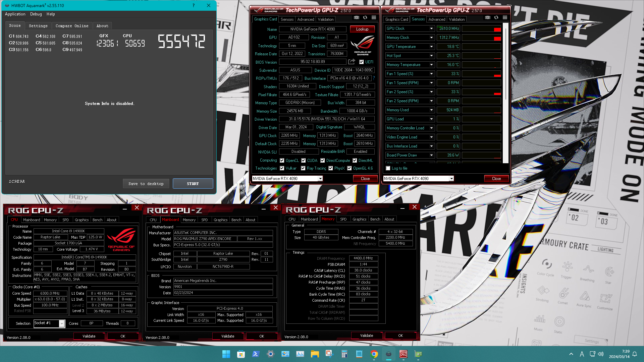This screenshot has width=644, height=362.
Task: Click the Lookup button in GPU-Z
Action: click(x=362, y=29)
